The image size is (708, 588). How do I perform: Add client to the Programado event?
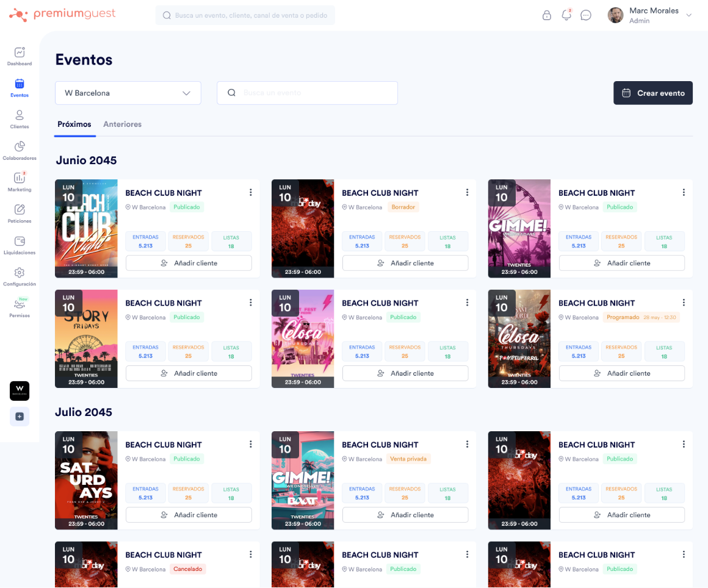[x=622, y=373]
